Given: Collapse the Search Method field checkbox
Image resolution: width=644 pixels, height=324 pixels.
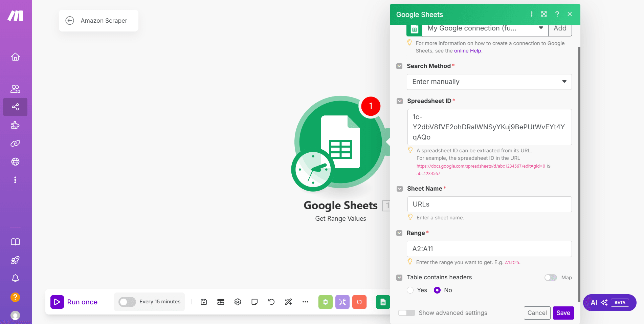Looking at the screenshot, I should point(399,66).
